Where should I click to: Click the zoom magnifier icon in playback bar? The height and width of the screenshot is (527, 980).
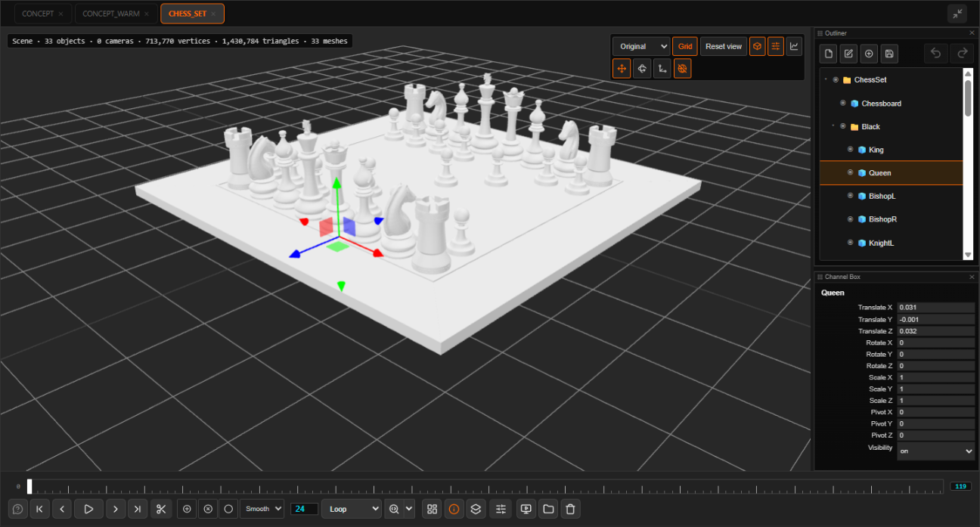point(394,509)
